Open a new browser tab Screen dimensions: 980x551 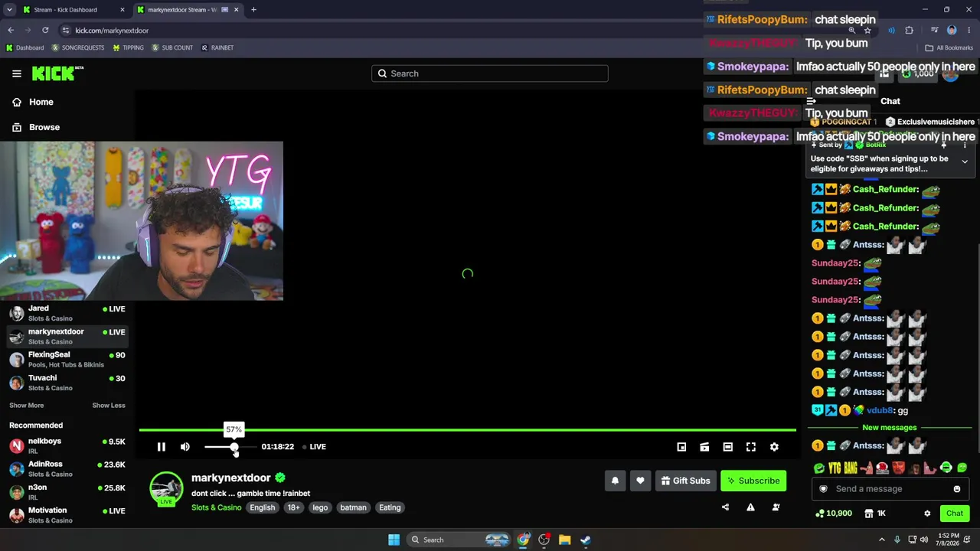pos(253,10)
